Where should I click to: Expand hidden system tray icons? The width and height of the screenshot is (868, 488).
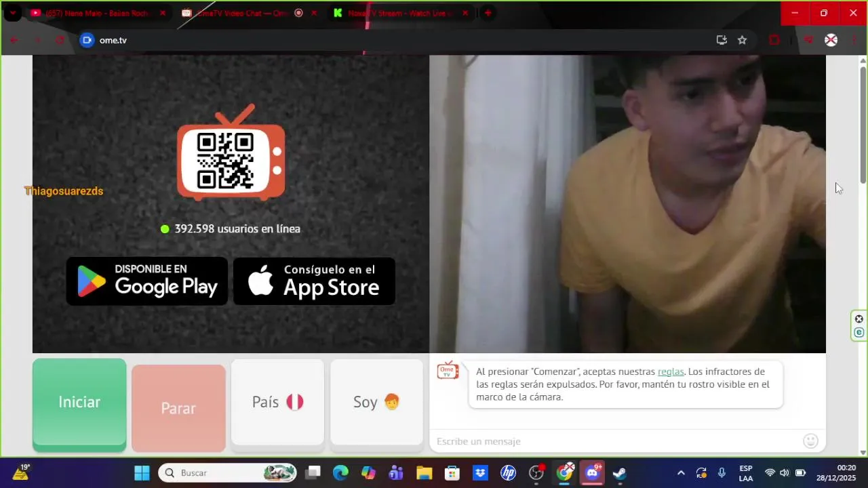681,473
